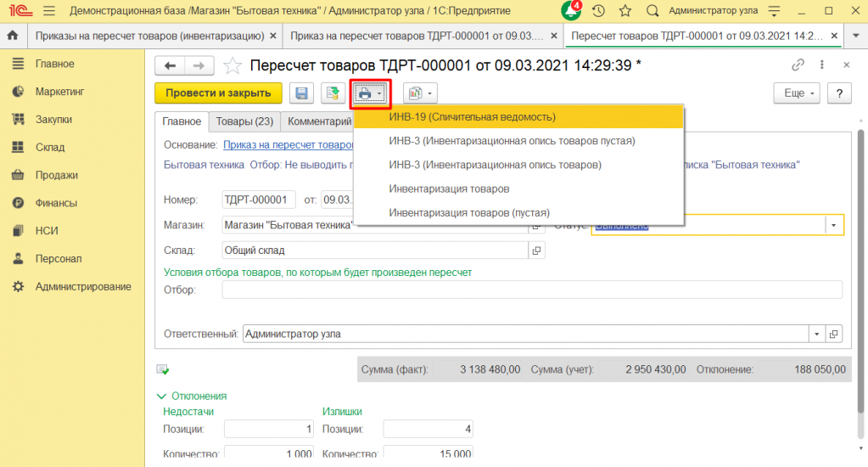The width and height of the screenshot is (868, 467).
Task: Save the document with diskette icon
Action: tap(301, 93)
